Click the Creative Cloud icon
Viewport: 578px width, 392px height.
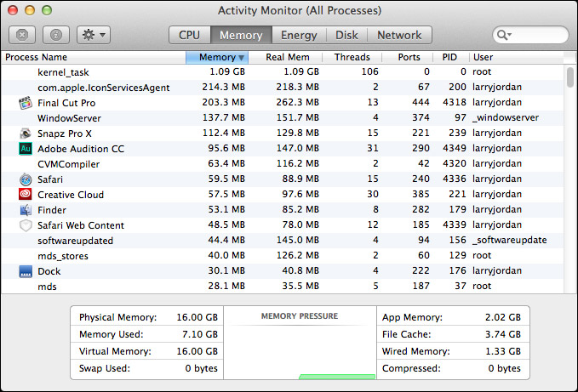click(x=26, y=194)
